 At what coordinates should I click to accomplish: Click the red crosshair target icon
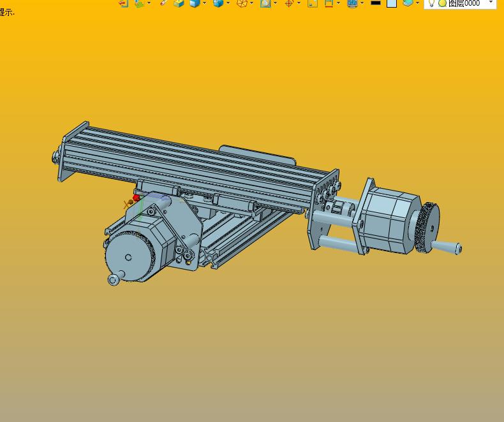coord(289,3)
